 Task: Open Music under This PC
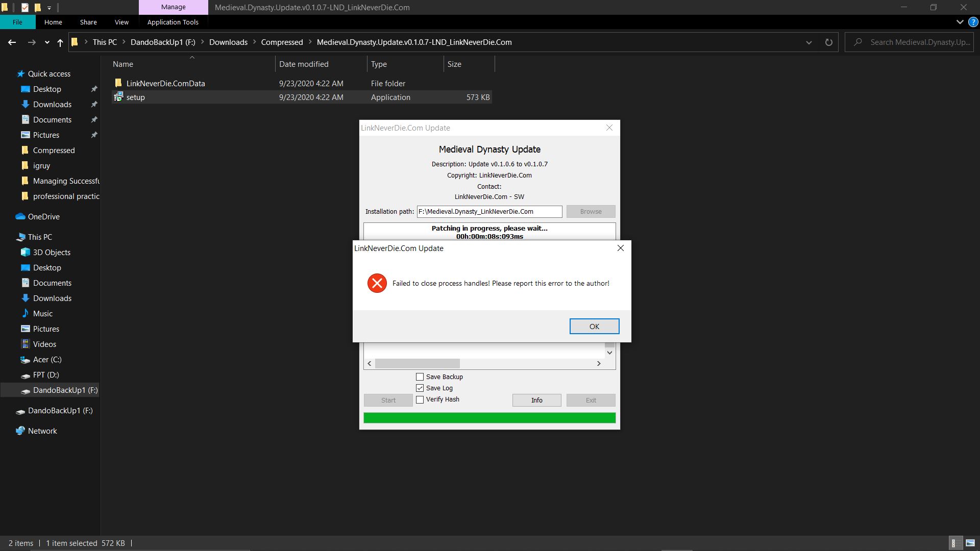click(x=43, y=314)
